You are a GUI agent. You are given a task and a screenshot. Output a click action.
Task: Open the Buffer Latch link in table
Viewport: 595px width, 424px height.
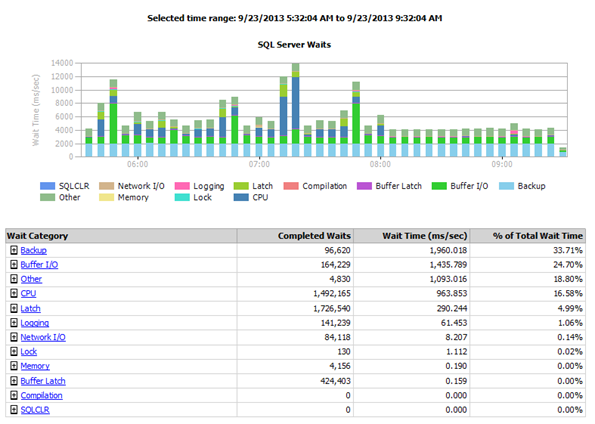pyautogui.click(x=43, y=381)
